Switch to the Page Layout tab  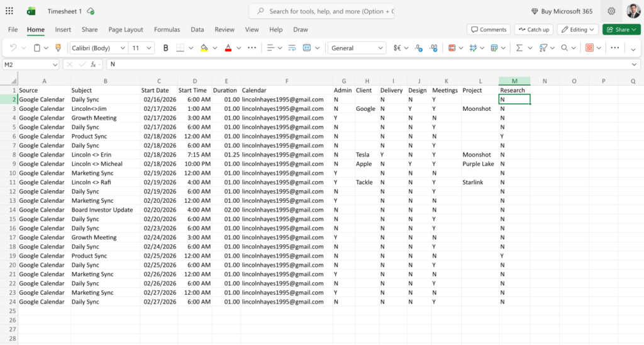coord(126,30)
